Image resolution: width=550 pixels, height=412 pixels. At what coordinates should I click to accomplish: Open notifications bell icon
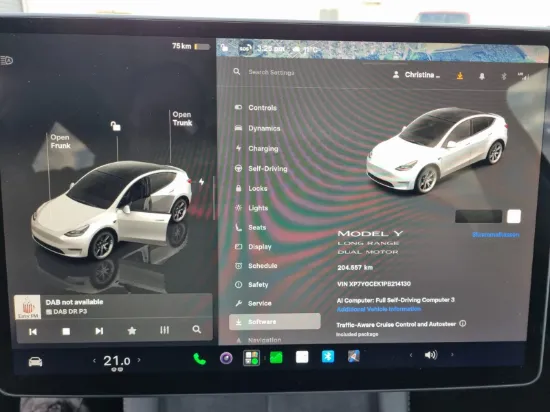(482, 76)
